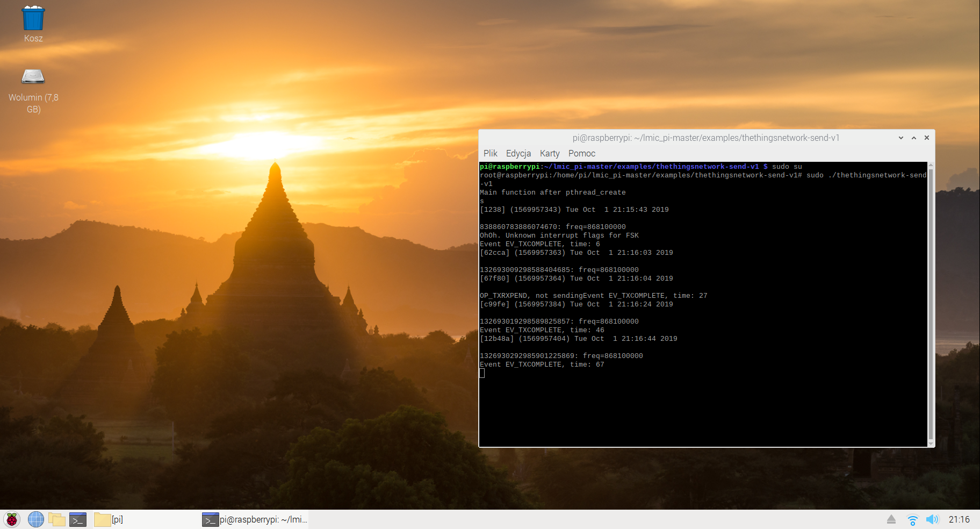Click the '[67f80] (1569957364)' timestamp line

click(577, 278)
